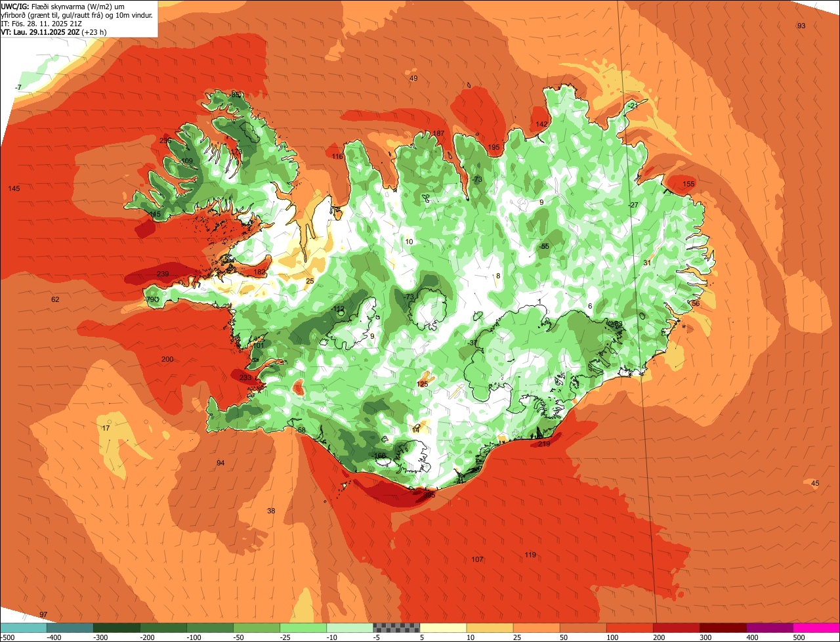Click the 'IT: Fös. 28. 11. 2025 21Z' line
Image resolution: width=840 pixels, height=642 pixels.
tap(41, 23)
